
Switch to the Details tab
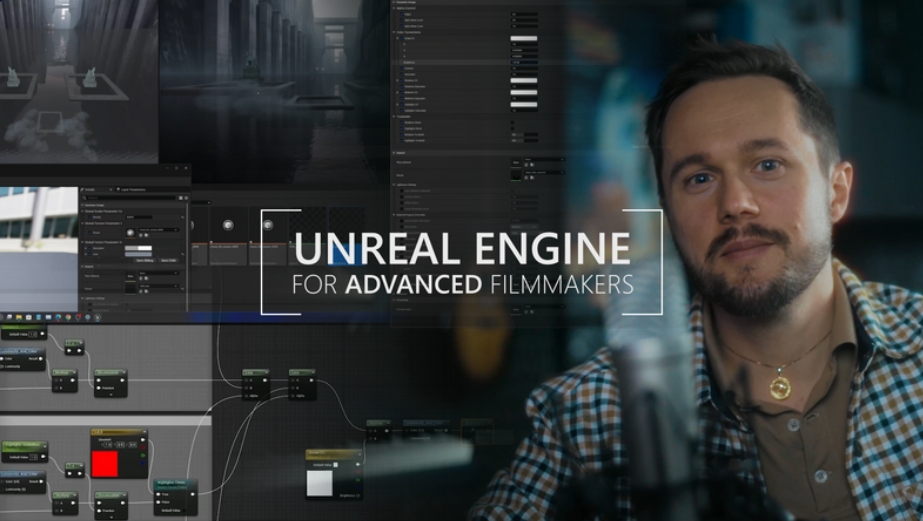[x=96, y=190]
